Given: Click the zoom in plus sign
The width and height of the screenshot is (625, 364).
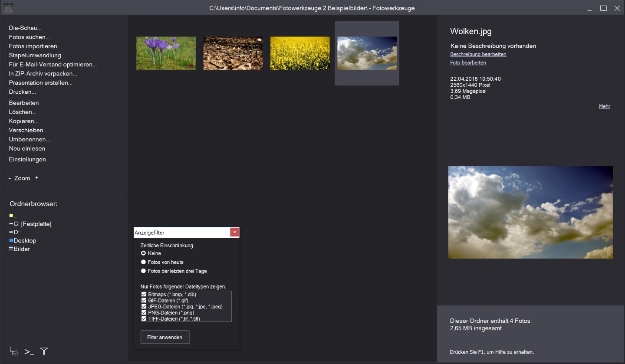Looking at the screenshot, I should point(37,178).
